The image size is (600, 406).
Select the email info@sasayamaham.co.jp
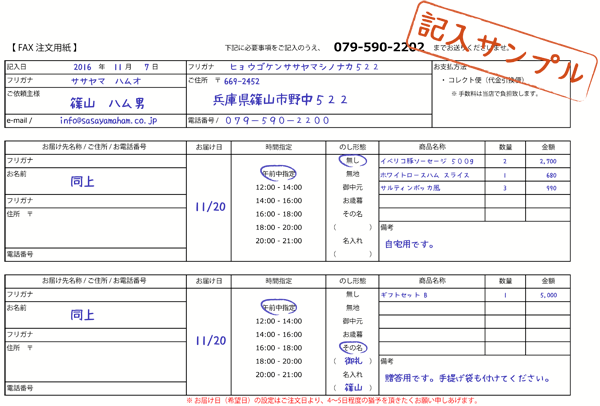(x=109, y=121)
